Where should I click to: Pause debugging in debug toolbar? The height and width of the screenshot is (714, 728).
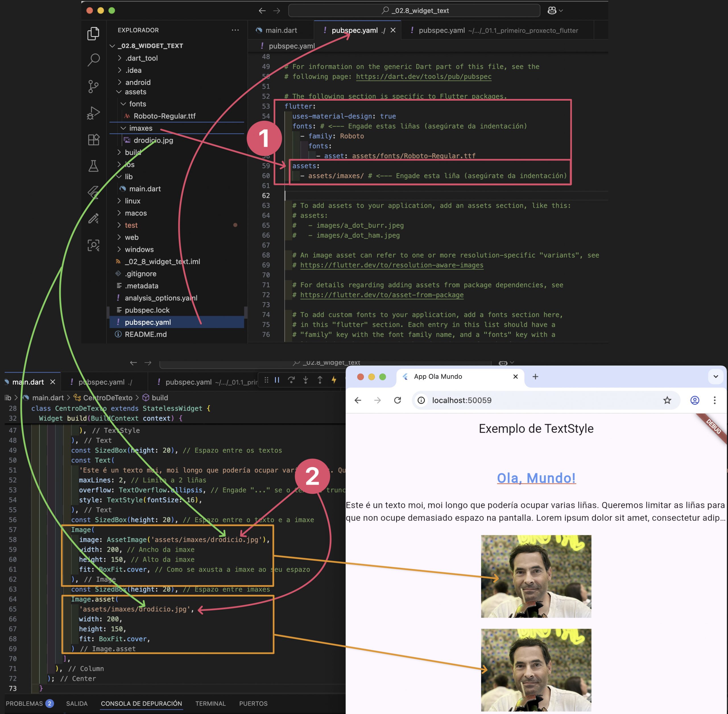pos(277,380)
